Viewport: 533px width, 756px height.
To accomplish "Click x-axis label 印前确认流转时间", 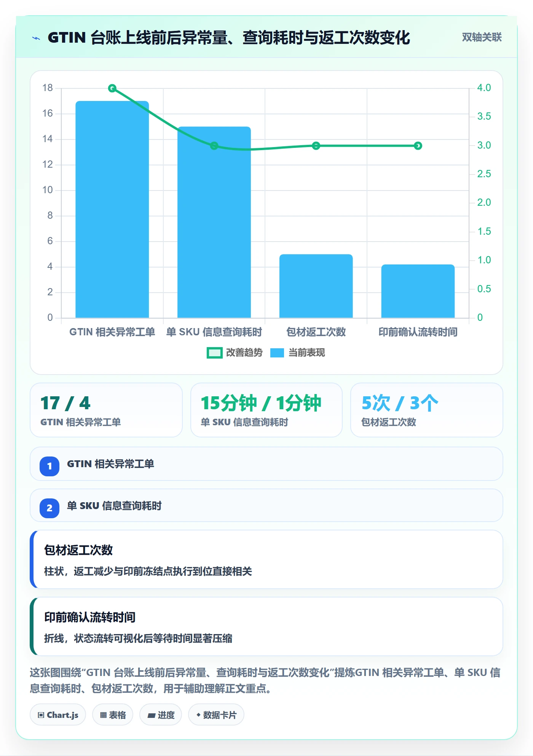I will pyautogui.click(x=418, y=332).
